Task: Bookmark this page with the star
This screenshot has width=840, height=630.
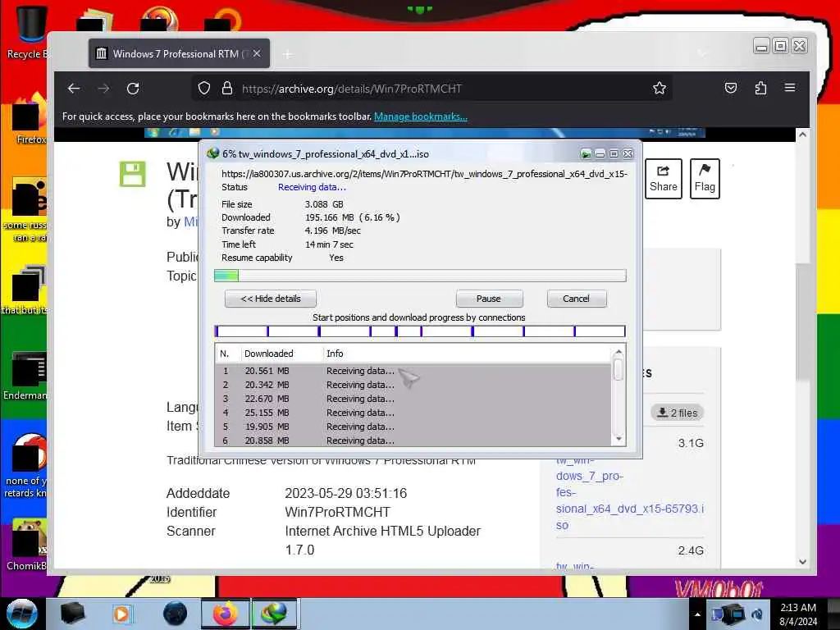Action: click(x=660, y=88)
